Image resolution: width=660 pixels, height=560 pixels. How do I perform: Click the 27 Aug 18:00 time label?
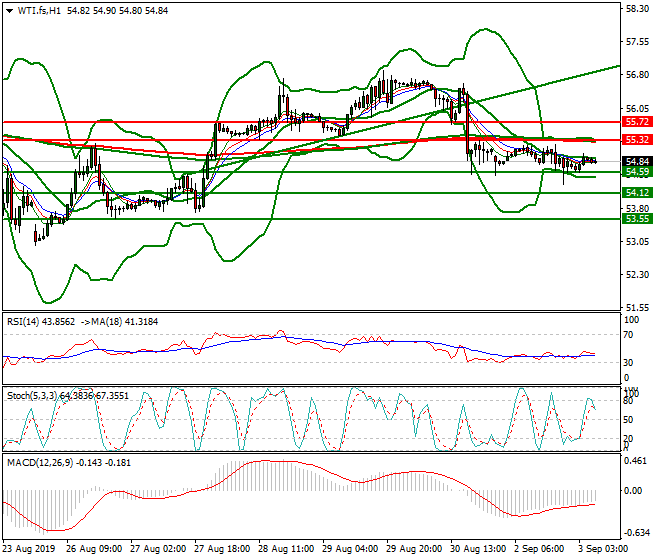point(222,549)
